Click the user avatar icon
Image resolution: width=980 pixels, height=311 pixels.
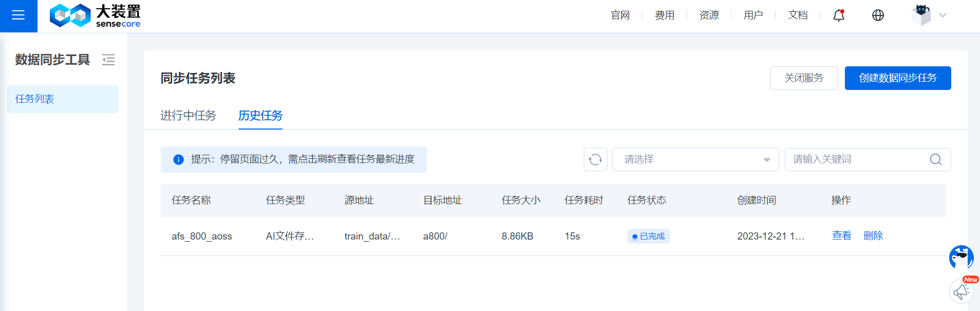921,15
